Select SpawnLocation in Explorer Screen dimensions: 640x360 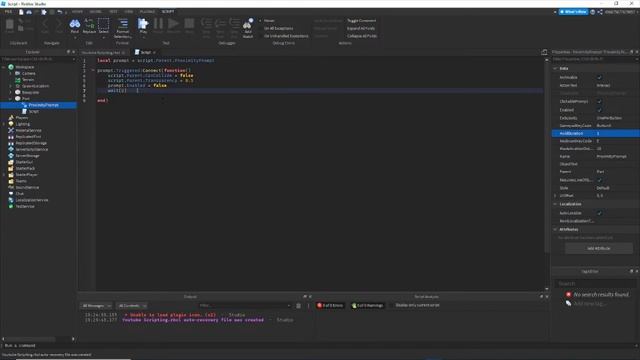(x=35, y=86)
